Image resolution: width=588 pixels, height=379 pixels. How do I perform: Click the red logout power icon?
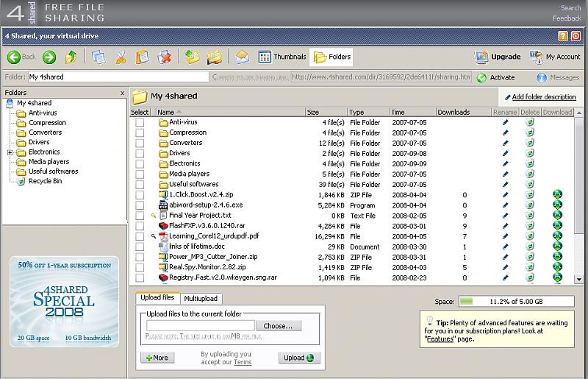(x=576, y=36)
